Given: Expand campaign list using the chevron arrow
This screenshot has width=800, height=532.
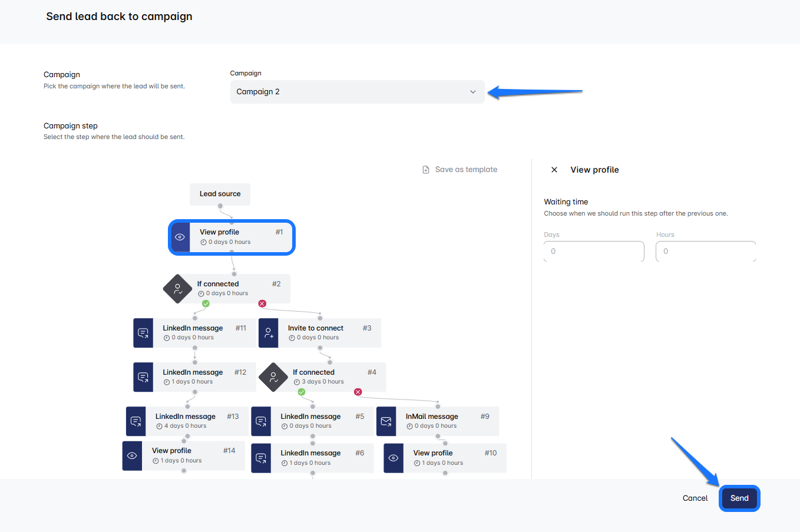Looking at the screenshot, I should coord(472,92).
